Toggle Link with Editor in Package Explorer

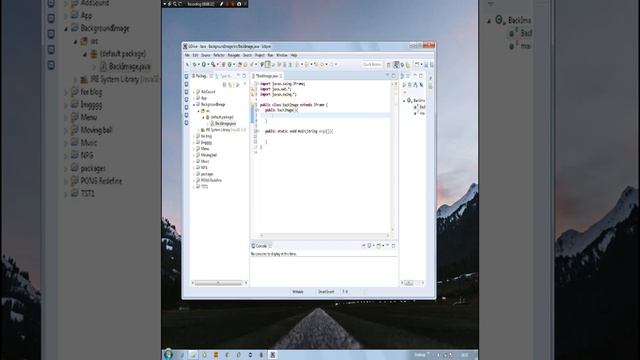(x=230, y=84)
